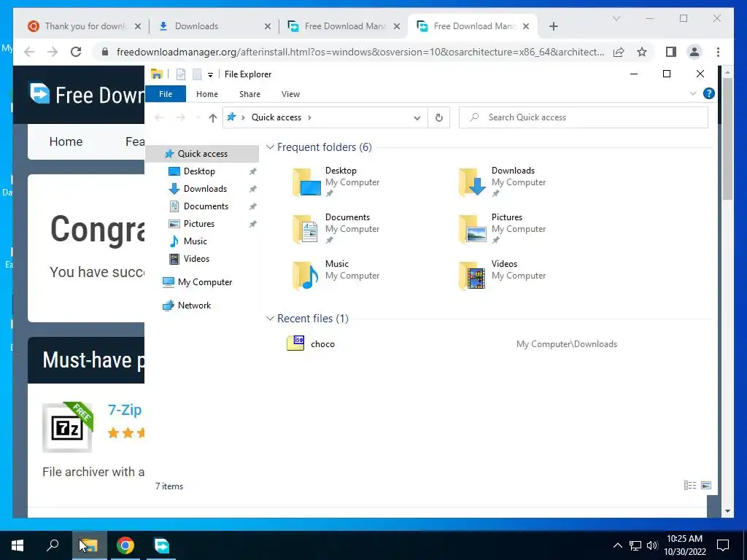The image size is (747, 560).
Task: Open Chrome from the taskbar
Action: pyautogui.click(x=125, y=545)
